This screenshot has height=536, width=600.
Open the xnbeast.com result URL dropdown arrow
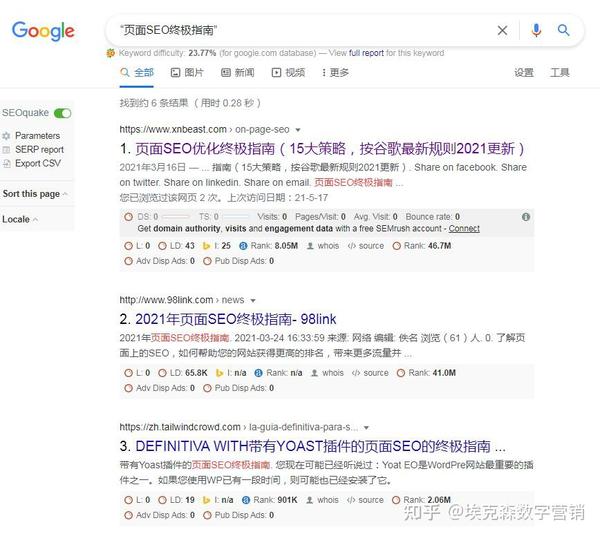pos(298,130)
